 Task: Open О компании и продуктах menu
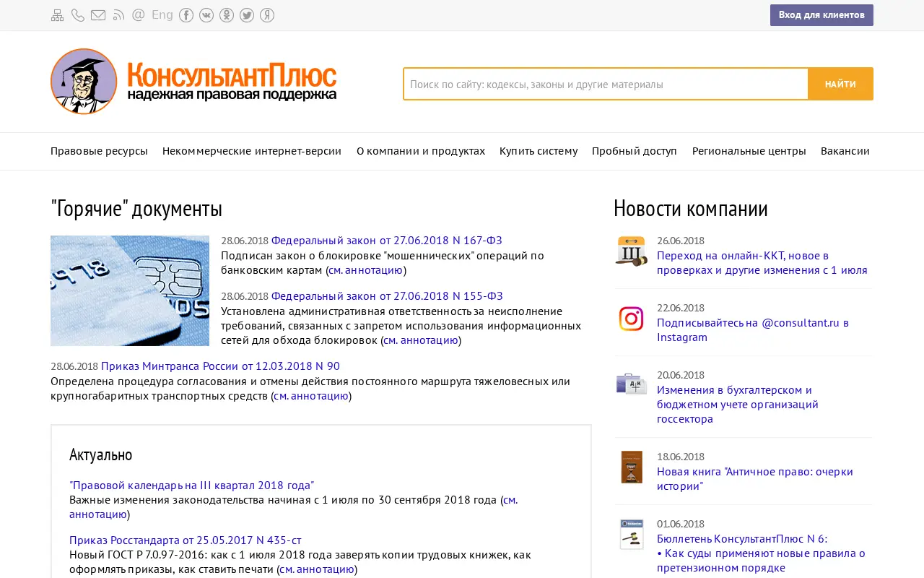421,151
